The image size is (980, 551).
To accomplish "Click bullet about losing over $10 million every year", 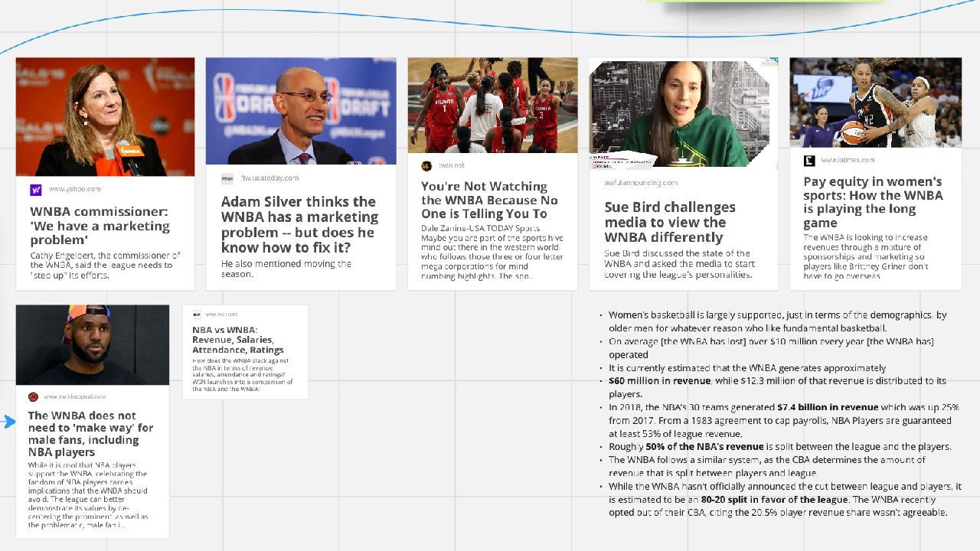I will point(771,347).
